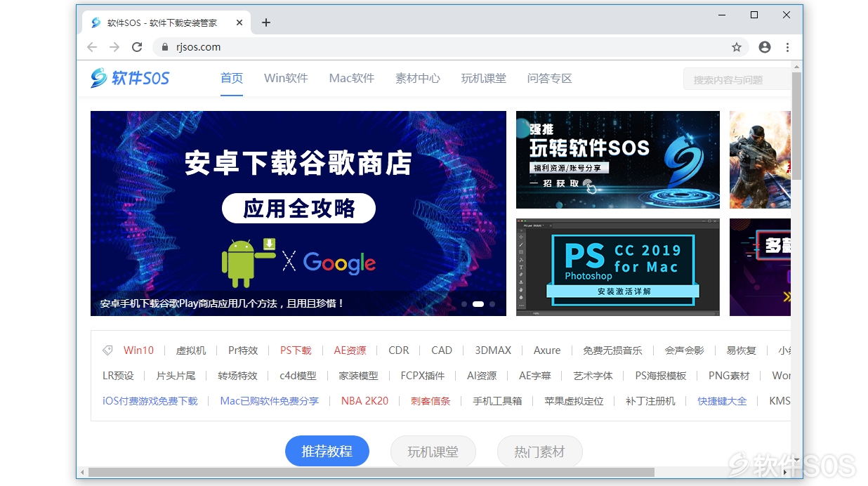Open the 艺术字体 tag link
Image resolution: width=868 pixels, height=486 pixels.
click(593, 375)
